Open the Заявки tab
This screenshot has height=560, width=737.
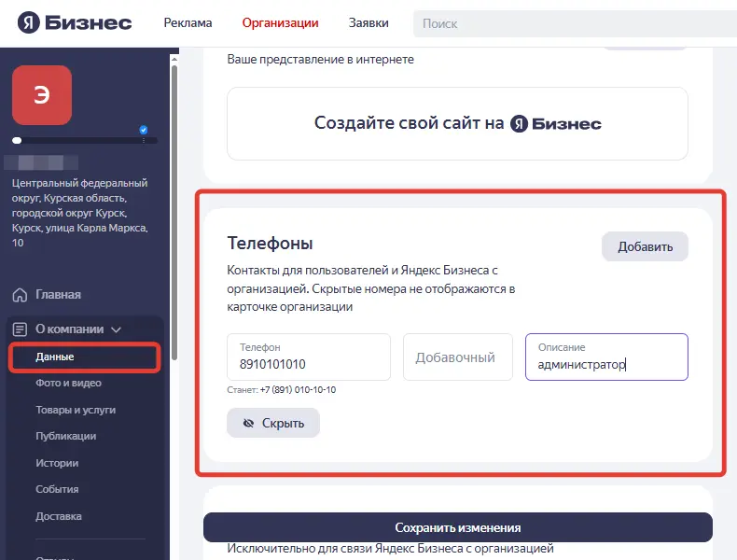point(368,23)
